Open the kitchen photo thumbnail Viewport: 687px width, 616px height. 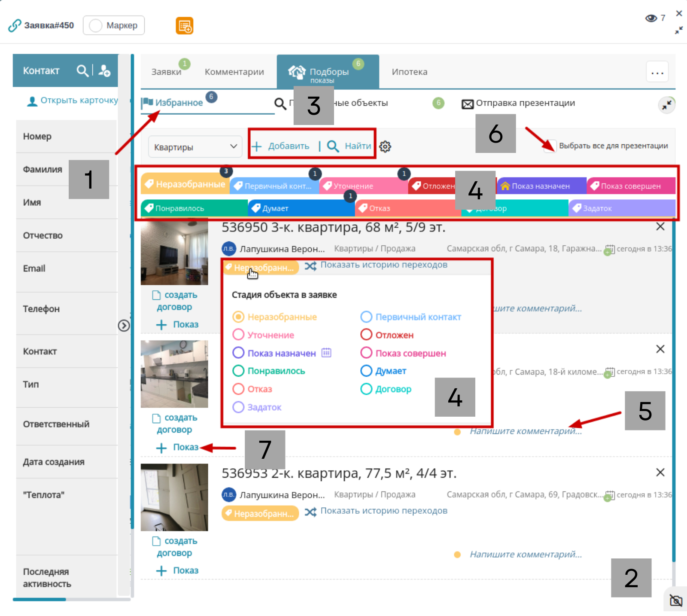174,374
